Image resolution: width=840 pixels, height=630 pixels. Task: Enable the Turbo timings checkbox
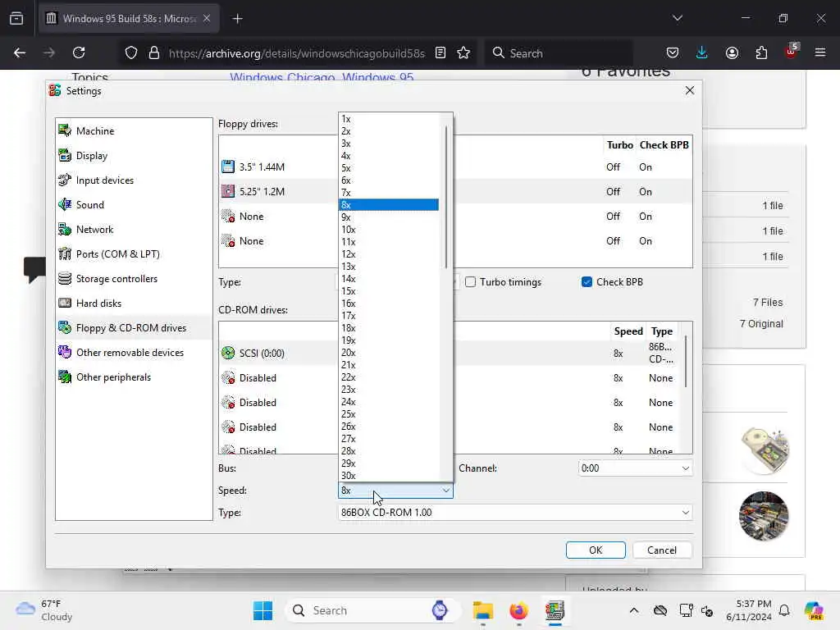tap(470, 282)
